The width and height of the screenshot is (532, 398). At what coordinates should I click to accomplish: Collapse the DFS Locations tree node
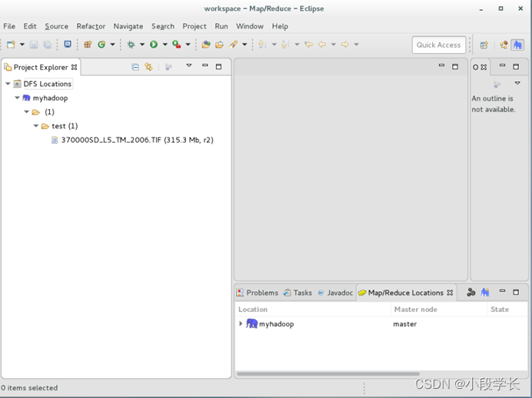pyautogui.click(x=8, y=84)
